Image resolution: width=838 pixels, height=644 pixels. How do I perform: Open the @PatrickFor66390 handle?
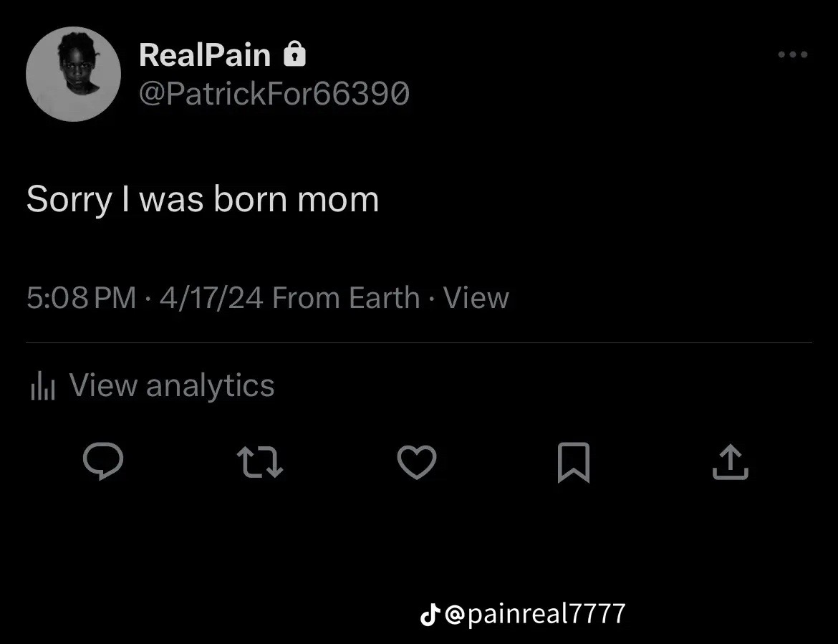(274, 93)
